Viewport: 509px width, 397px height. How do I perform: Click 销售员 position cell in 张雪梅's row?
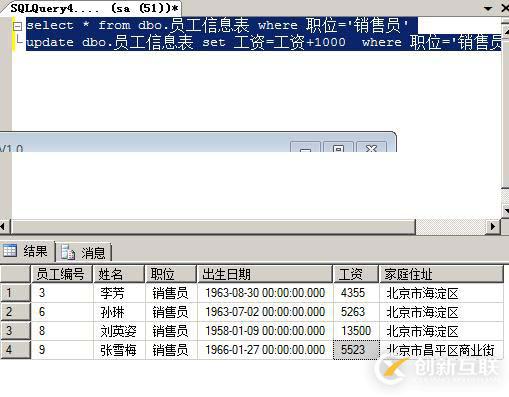click(x=171, y=350)
